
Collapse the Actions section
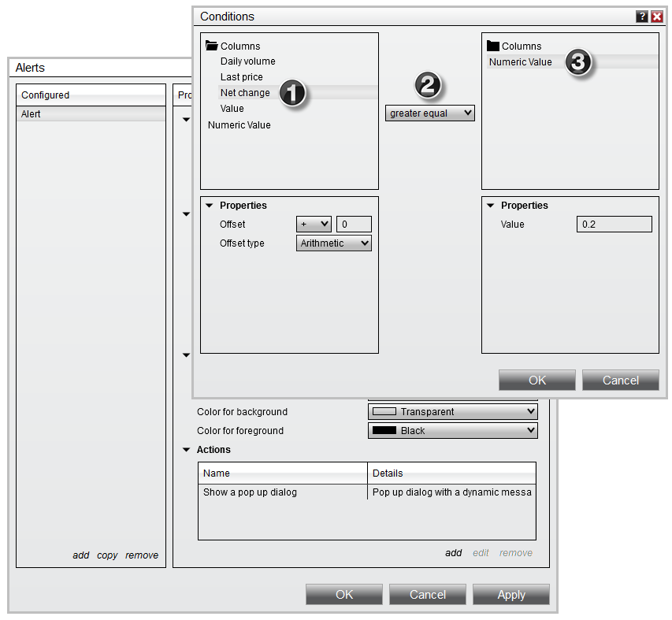187,450
